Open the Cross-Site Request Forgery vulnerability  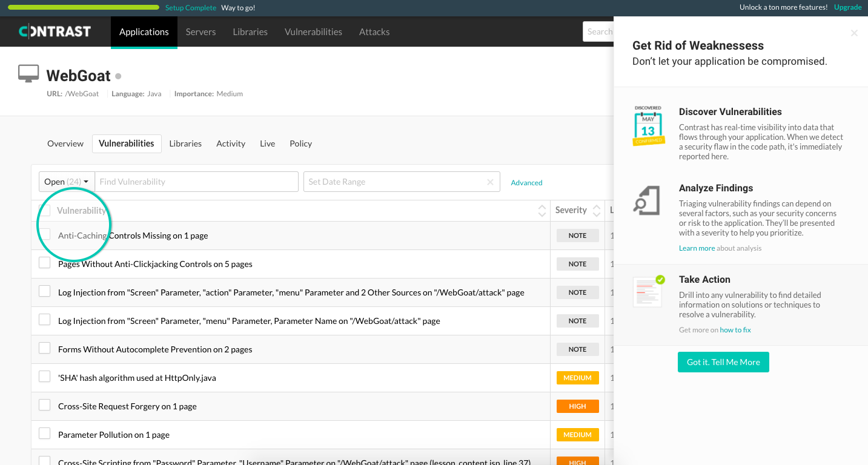click(127, 406)
